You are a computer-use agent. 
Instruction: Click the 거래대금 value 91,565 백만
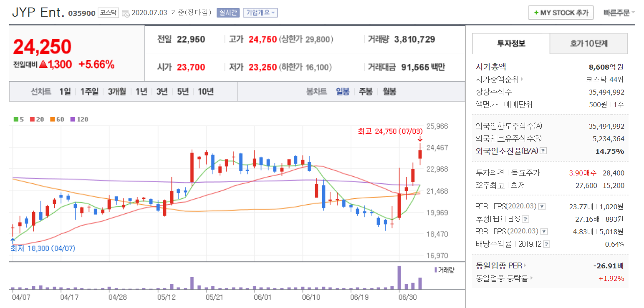(x=423, y=67)
